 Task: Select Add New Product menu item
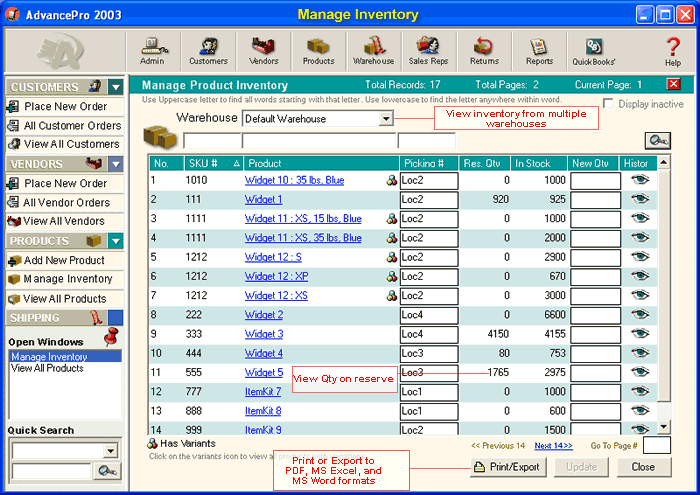coord(65,260)
